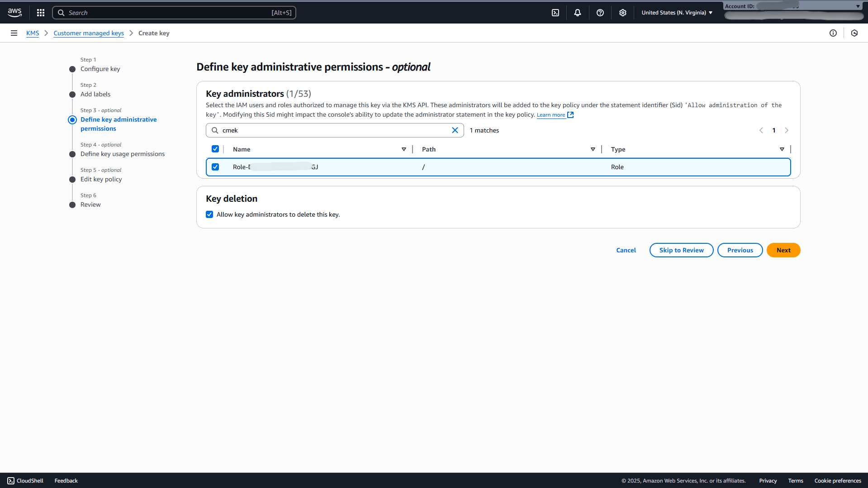The width and height of the screenshot is (868, 488).
Task: Open the CloudShell terminal icon in top bar
Action: pyautogui.click(x=555, y=12)
